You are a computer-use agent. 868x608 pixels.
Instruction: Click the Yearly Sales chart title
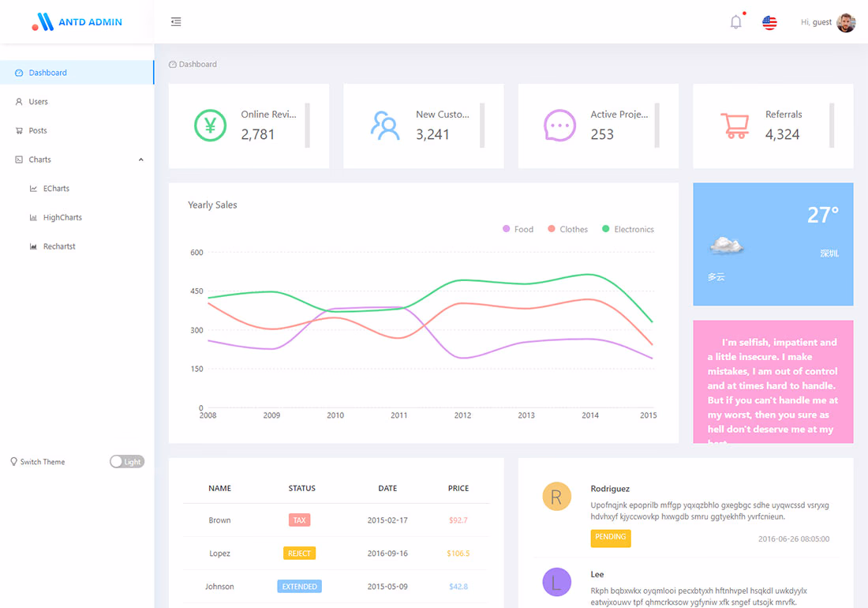tap(212, 205)
